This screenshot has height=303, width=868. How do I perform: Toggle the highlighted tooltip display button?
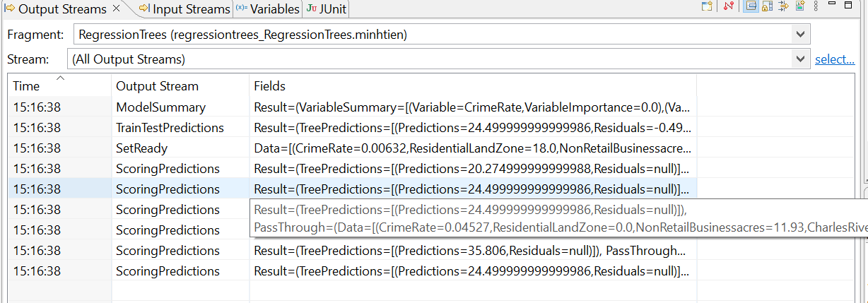[752, 7]
